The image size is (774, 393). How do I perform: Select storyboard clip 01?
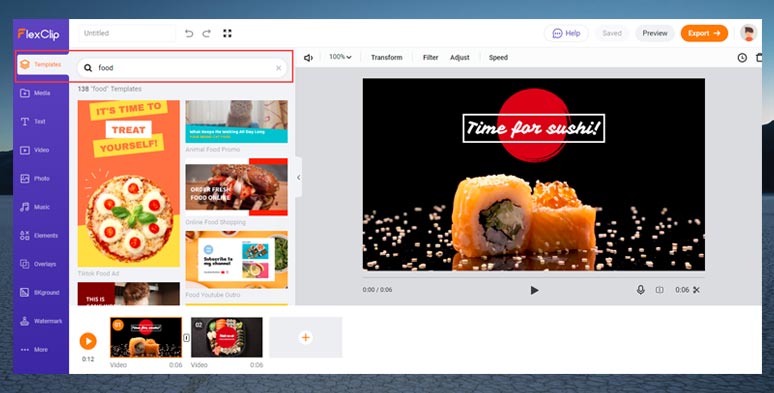point(146,337)
